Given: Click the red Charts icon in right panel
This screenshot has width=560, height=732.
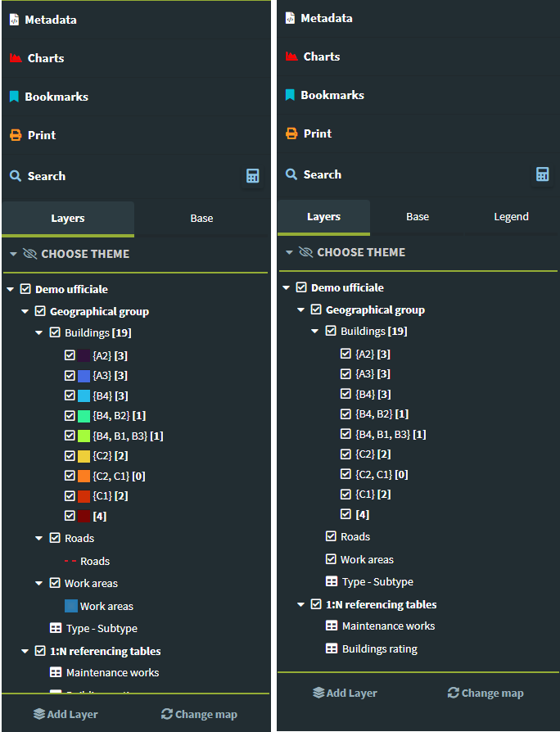Looking at the screenshot, I should [291, 56].
